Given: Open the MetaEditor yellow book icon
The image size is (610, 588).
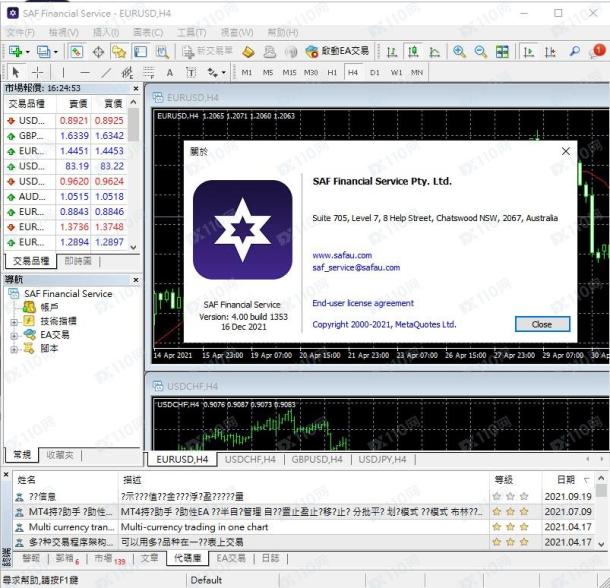Looking at the screenshot, I should (249, 52).
